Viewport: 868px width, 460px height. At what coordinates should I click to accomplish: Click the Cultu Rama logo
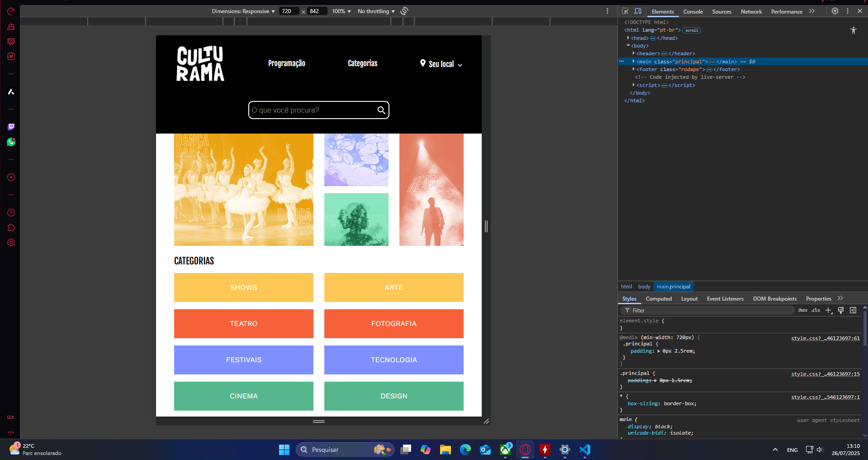pyautogui.click(x=200, y=64)
